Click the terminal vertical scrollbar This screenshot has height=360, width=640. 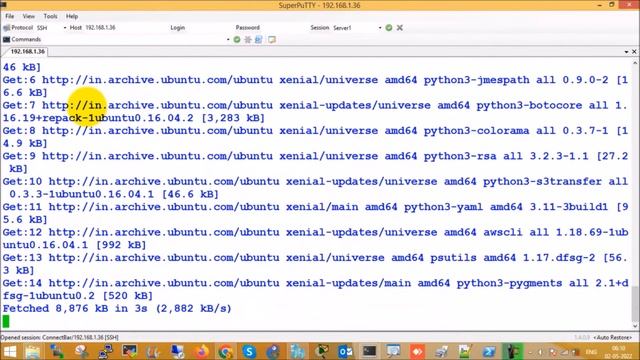635,194
